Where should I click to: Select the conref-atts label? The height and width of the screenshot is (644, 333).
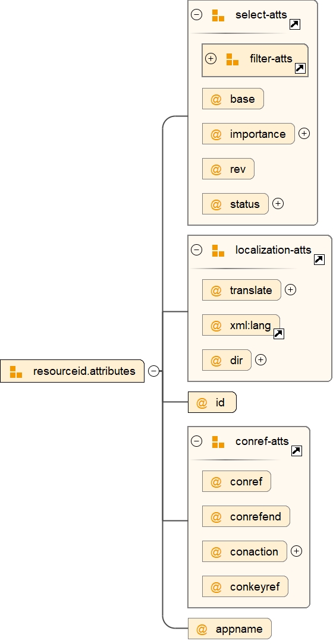tap(262, 441)
